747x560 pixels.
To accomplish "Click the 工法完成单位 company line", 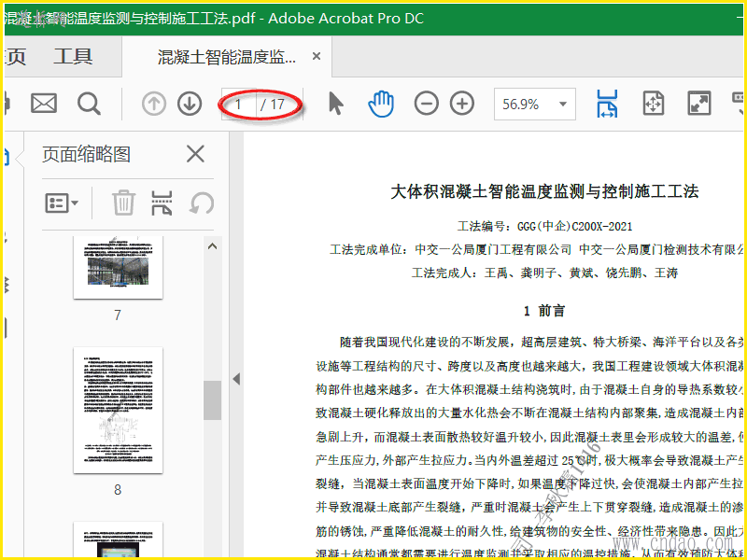I will [x=537, y=249].
